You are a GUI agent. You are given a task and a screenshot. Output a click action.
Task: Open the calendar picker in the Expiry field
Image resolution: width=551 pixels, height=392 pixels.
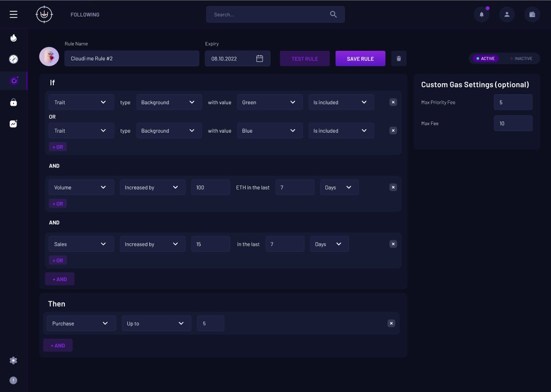[x=260, y=58]
